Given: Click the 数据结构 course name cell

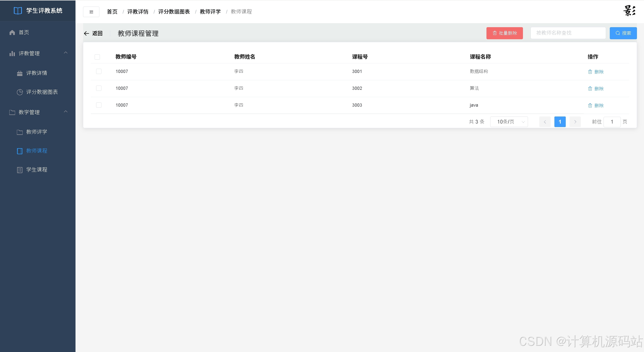Looking at the screenshot, I should [479, 71].
